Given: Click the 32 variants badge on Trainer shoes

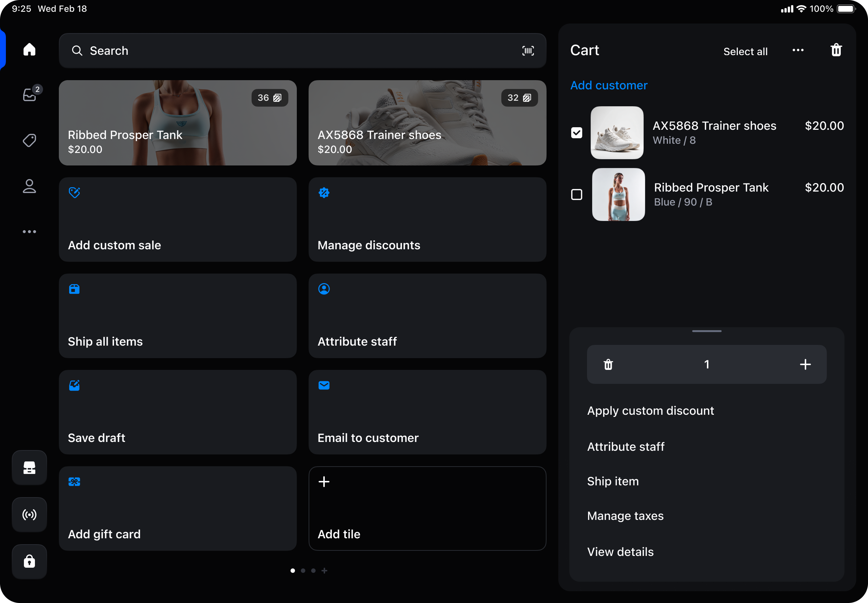Looking at the screenshot, I should point(520,98).
